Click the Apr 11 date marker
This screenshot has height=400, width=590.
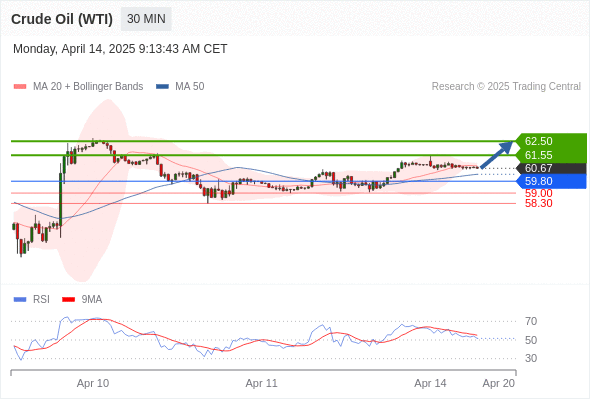click(262, 383)
